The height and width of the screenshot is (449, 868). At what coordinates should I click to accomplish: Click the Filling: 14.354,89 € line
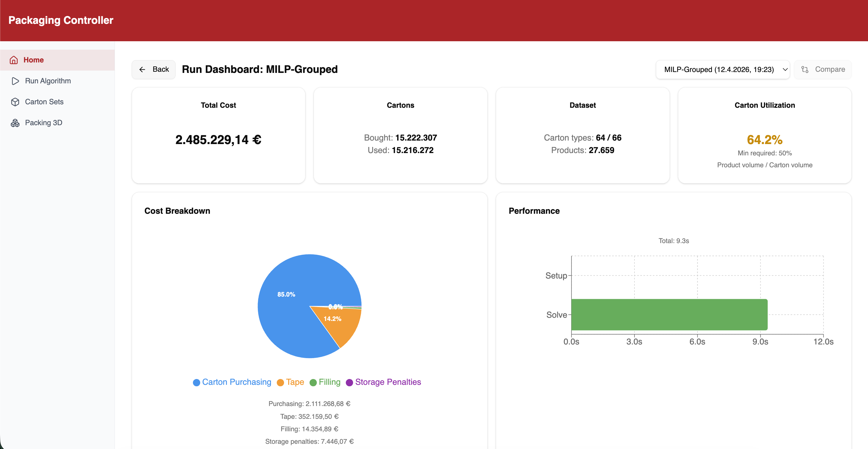[309, 429]
